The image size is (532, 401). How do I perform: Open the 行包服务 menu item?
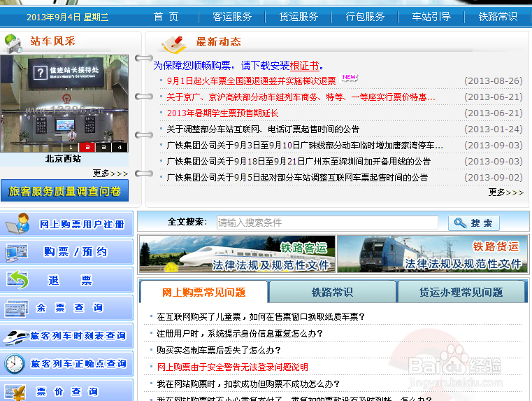point(365,16)
